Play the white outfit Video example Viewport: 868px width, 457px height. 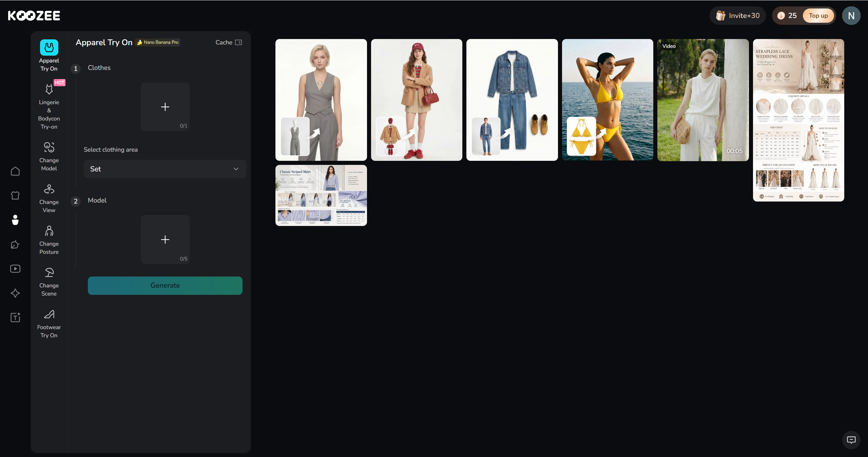(x=703, y=100)
